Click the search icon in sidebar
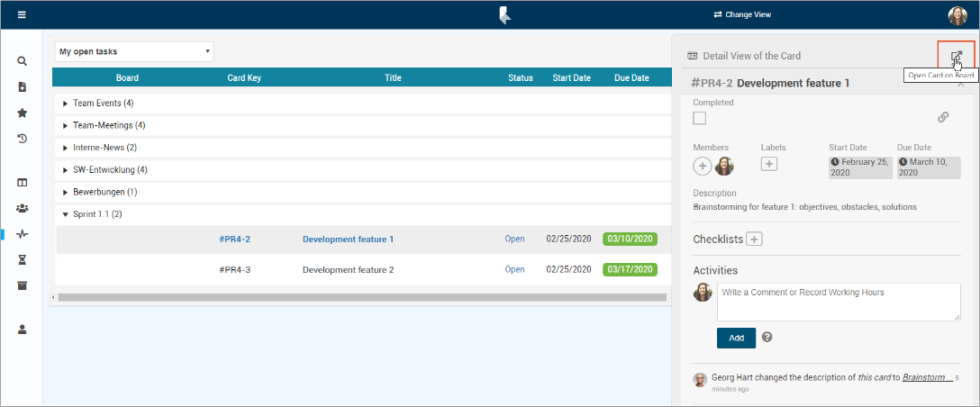This screenshot has height=407, width=980. 23,61
